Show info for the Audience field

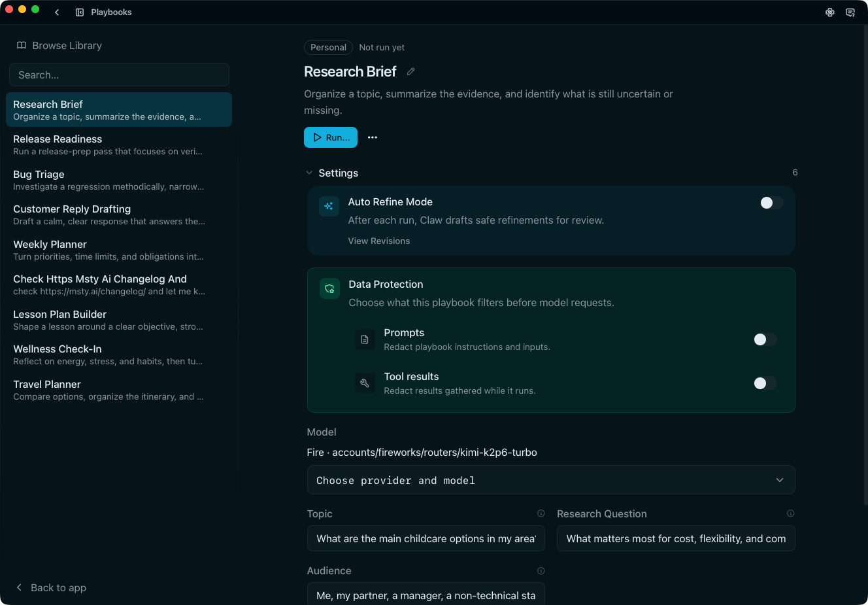click(x=541, y=570)
